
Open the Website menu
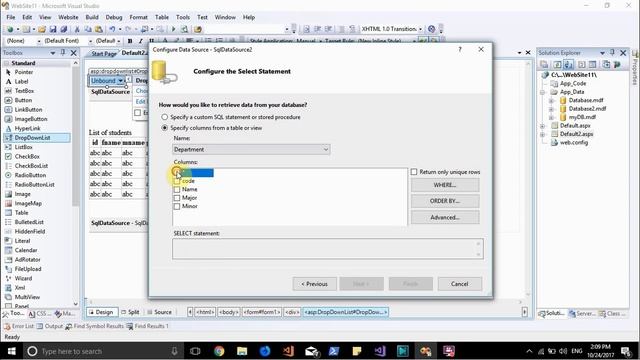(x=68, y=17)
